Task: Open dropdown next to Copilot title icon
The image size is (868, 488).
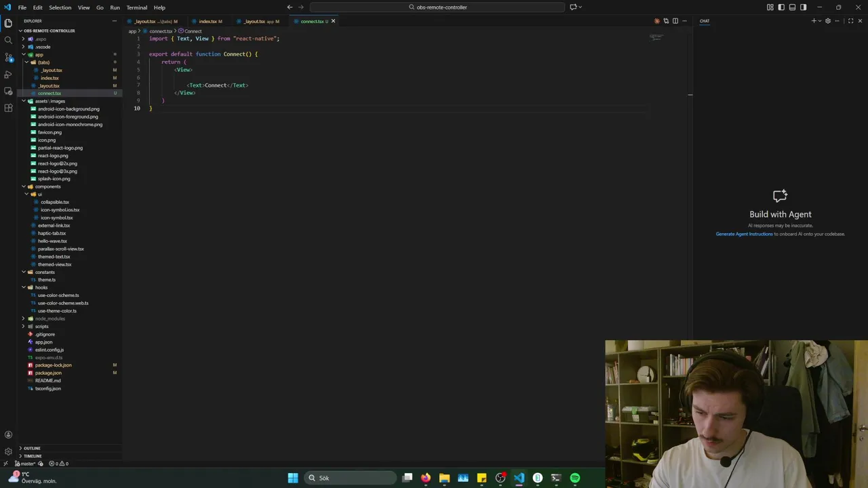Action: tap(580, 7)
